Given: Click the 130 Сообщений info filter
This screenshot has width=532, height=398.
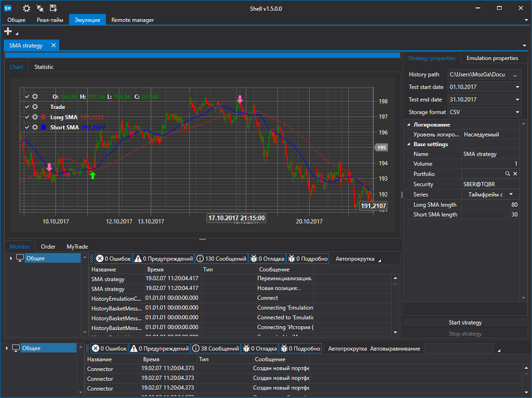Looking at the screenshot, I should pos(221,259).
